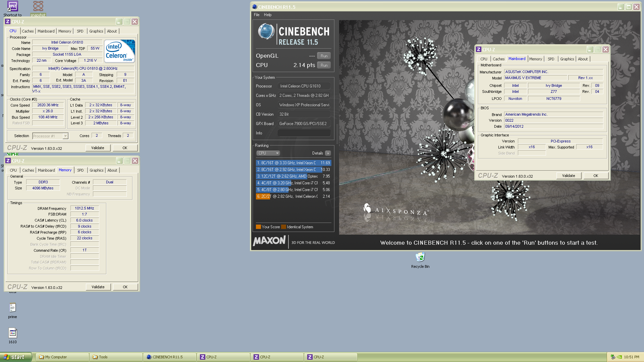644x362 pixels.
Task: Open the snapshot desktop icon
Action: (x=38, y=8)
